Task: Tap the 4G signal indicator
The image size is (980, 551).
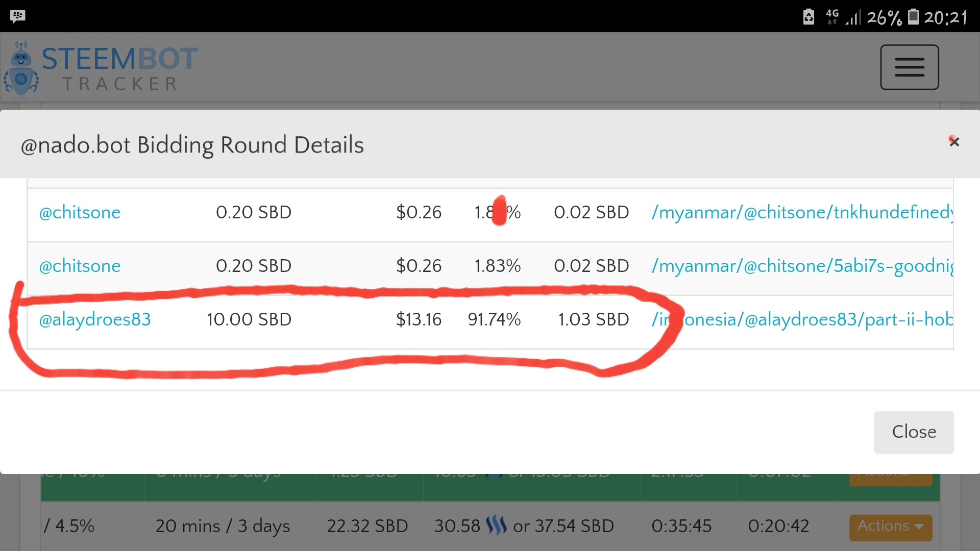Action: pyautogui.click(x=832, y=17)
